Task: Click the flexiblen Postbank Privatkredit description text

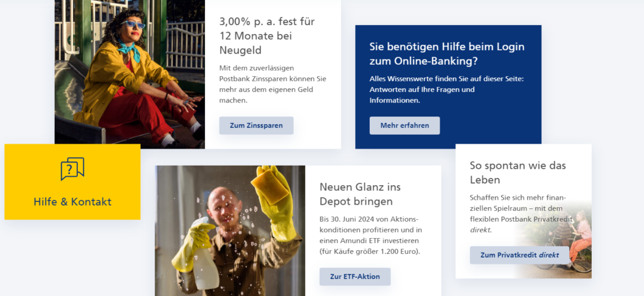Action: [521, 213]
